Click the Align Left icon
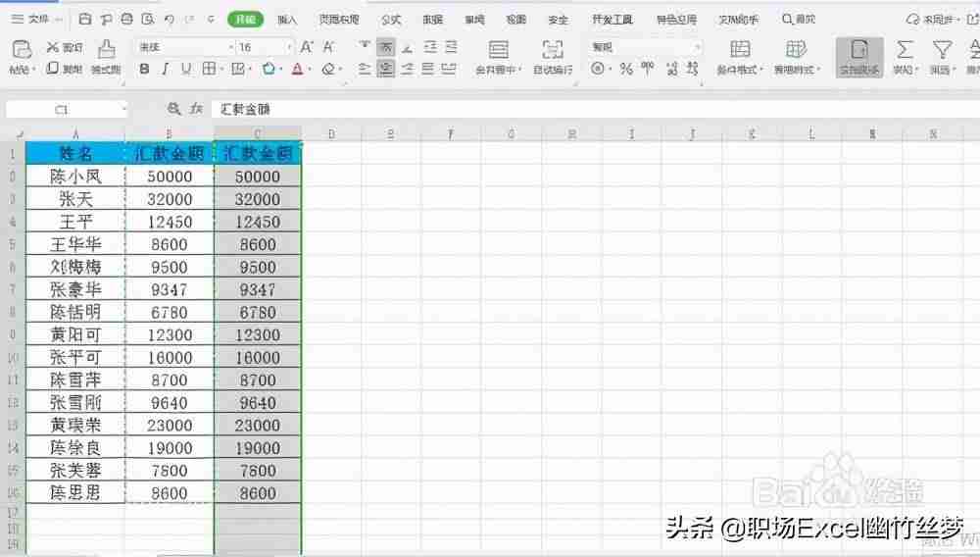 365,69
